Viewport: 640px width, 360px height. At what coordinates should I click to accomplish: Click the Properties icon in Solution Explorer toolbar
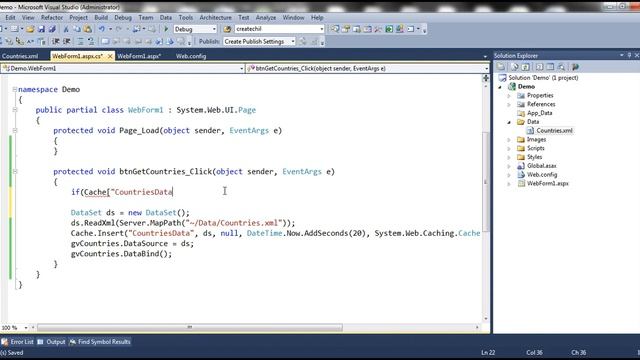click(501, 67)
